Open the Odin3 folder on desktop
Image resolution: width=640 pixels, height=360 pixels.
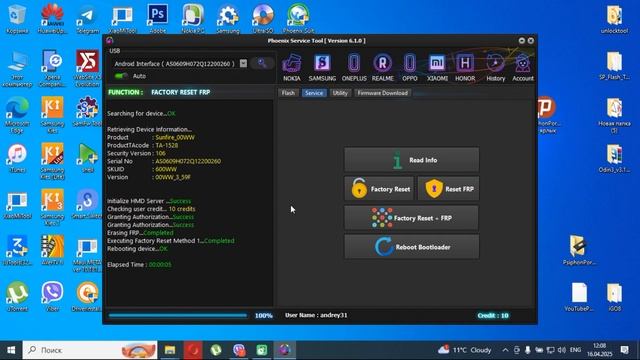[614, 159]
